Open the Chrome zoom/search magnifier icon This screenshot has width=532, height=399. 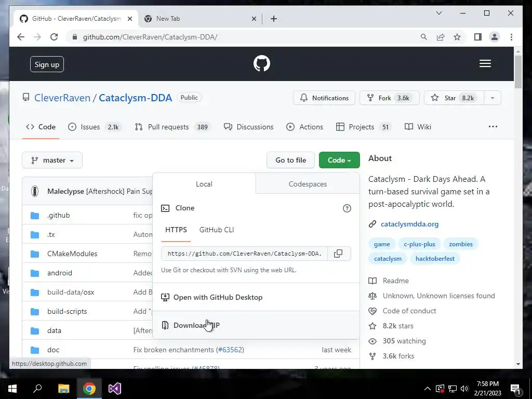(x=423, y=37)
